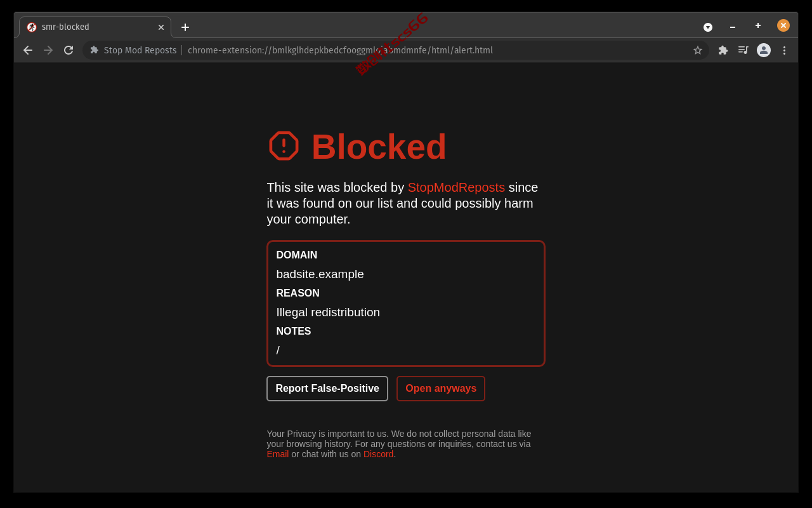Viewport: 812px width, 508px height.
Task: Open the Email contact link
Action: (278, 454)
